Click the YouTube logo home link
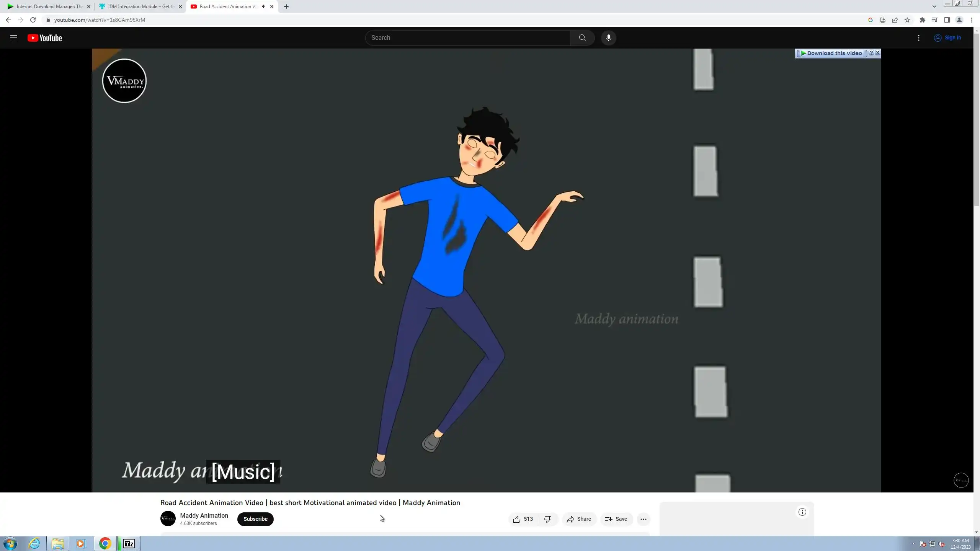980x551 pixels. [x=45, y=38]
